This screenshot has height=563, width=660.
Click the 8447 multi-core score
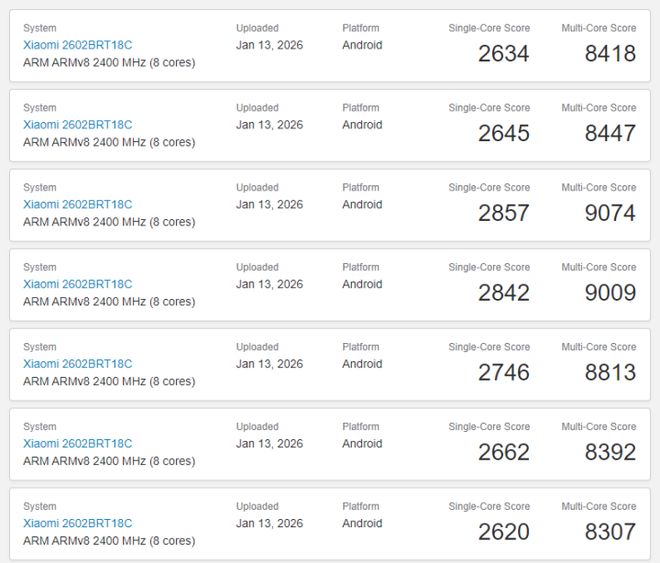pos(610,133)
